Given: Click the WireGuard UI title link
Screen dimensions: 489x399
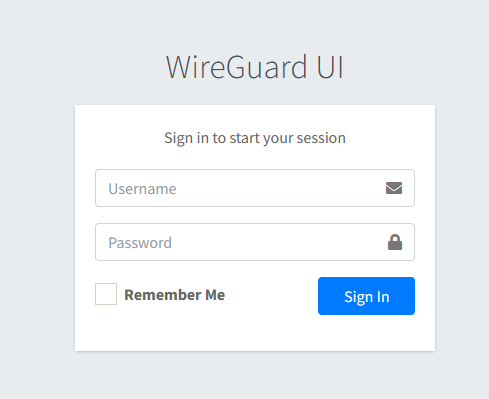Looking at the screenshot, I should click(255, 67).
